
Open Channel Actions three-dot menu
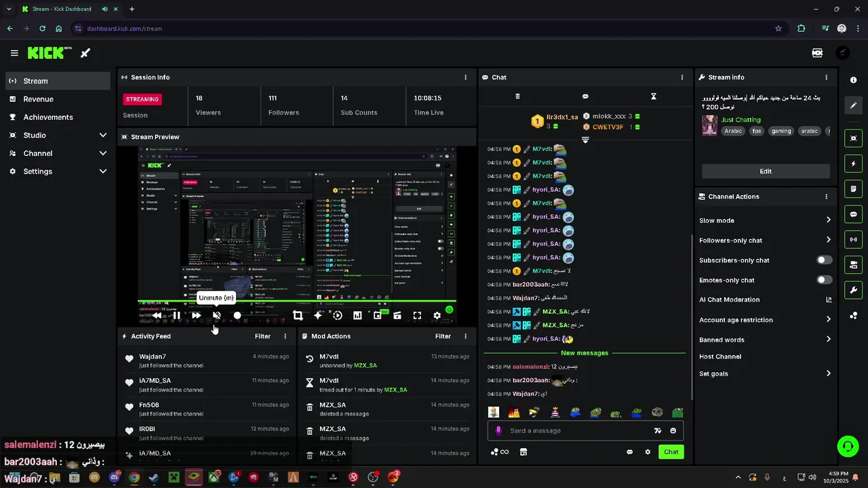tap(826, 197)
